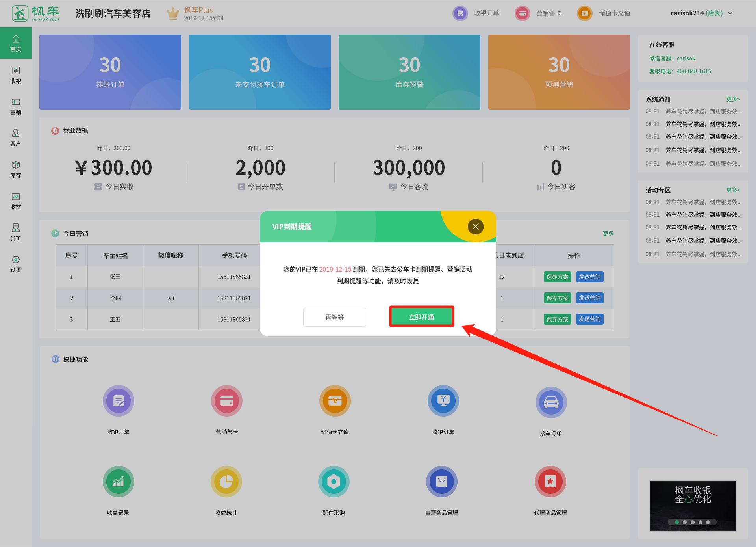Open 收银 in the left sidebar

pos(16,75)
